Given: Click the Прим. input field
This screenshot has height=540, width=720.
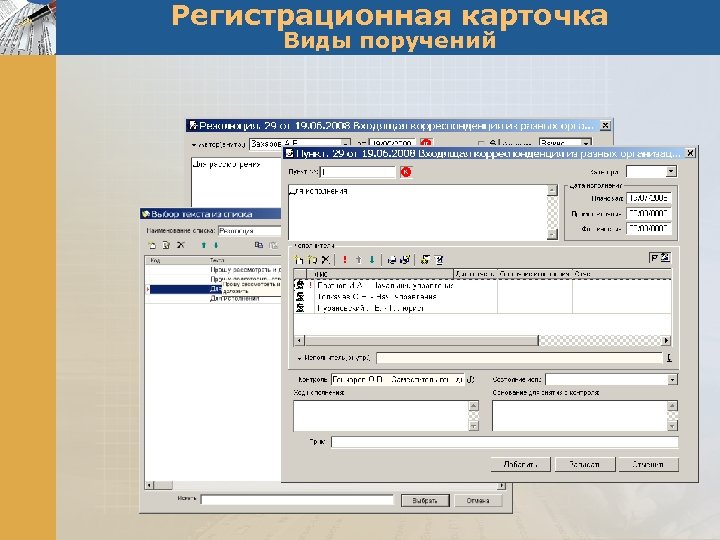Looking at the screenshot, I should click(504, 442).
